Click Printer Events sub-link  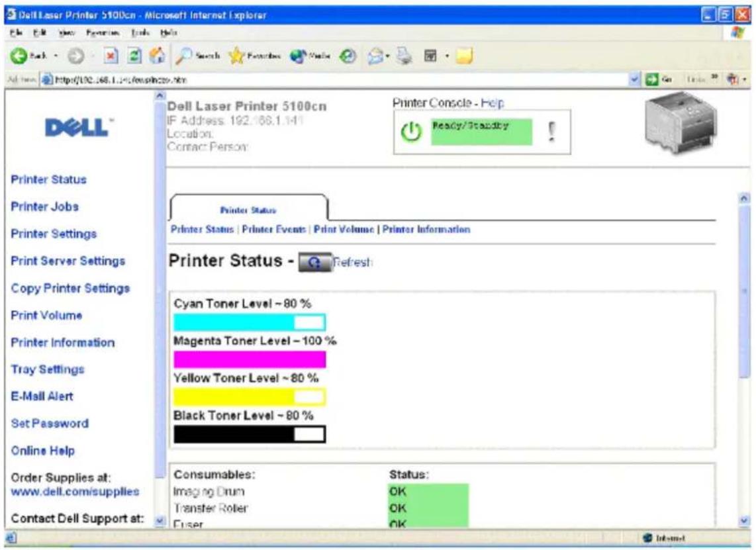pyautogui.click(x=274, y=230)
